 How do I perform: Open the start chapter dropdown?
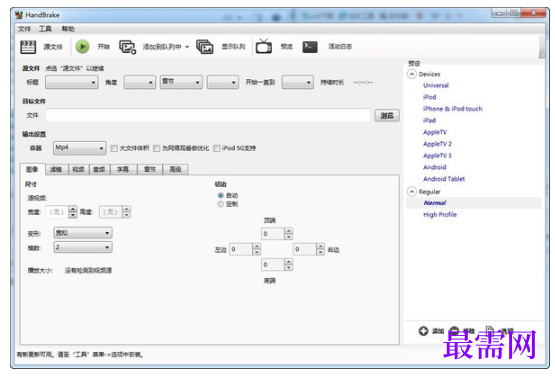(223, 82)
